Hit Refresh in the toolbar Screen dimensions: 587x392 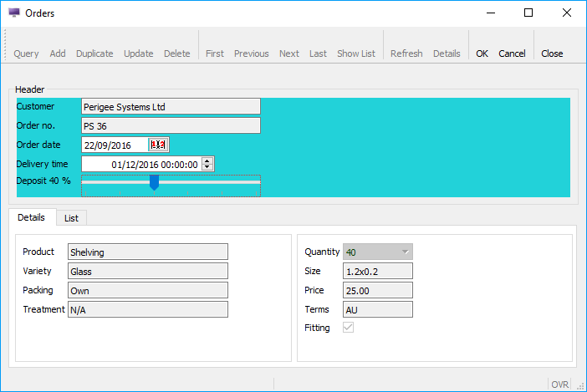tap(406, 53)
